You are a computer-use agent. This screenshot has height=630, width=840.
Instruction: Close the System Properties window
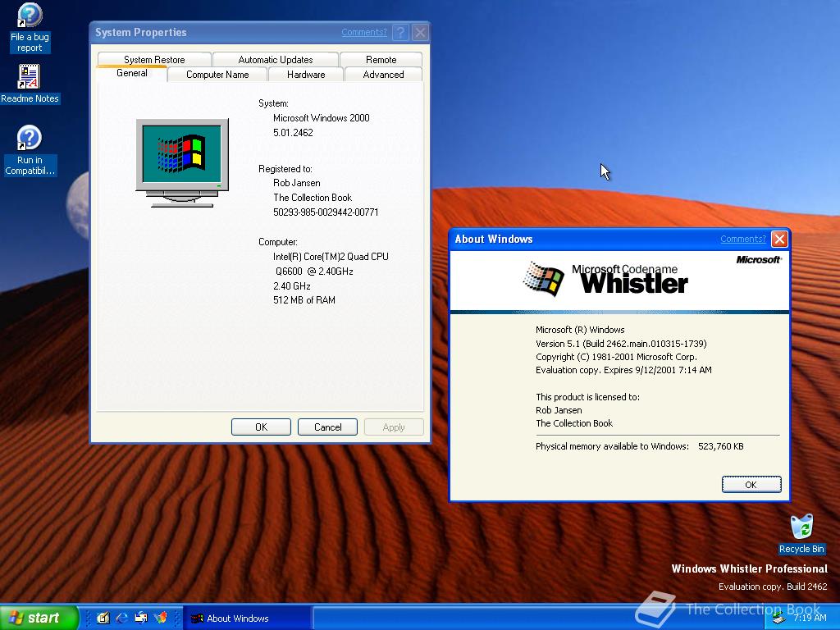pos(421,32)
